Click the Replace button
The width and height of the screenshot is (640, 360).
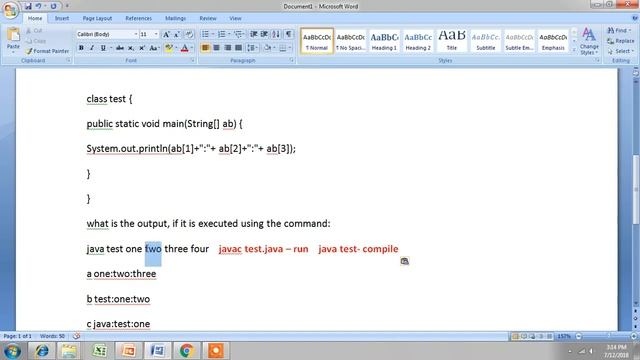pyautogui.click(x=621, y=41)
